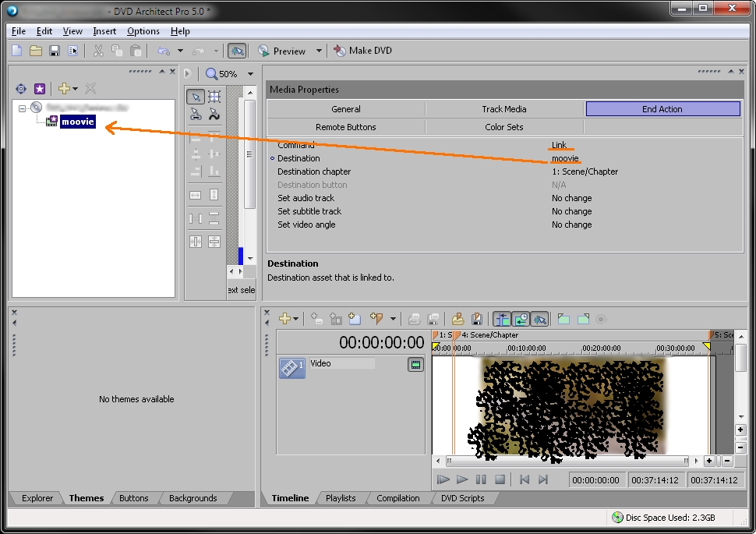Click the blue target icon in project overview
The image size is (756, 534).
[x=21, y=89]
